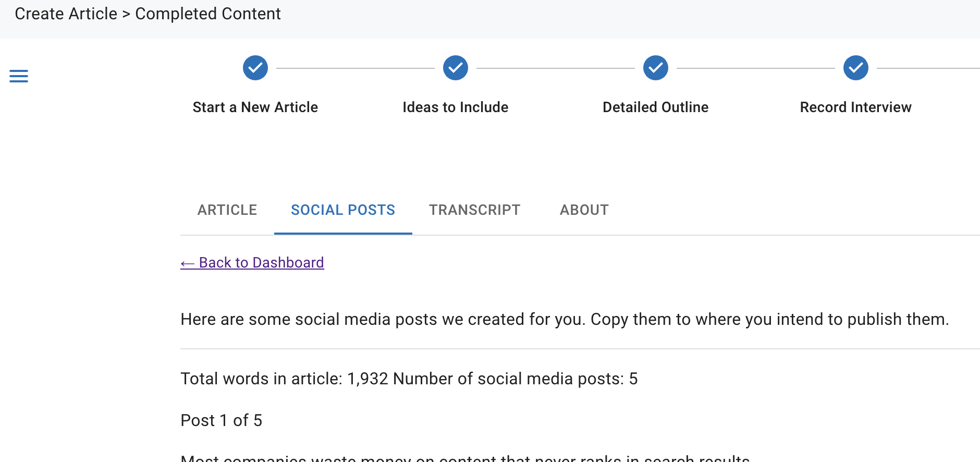The width and height of the screenshot is (980, 462).
Task: Select the SOCIAL POSTS tab
Action: tap(343, 210)
